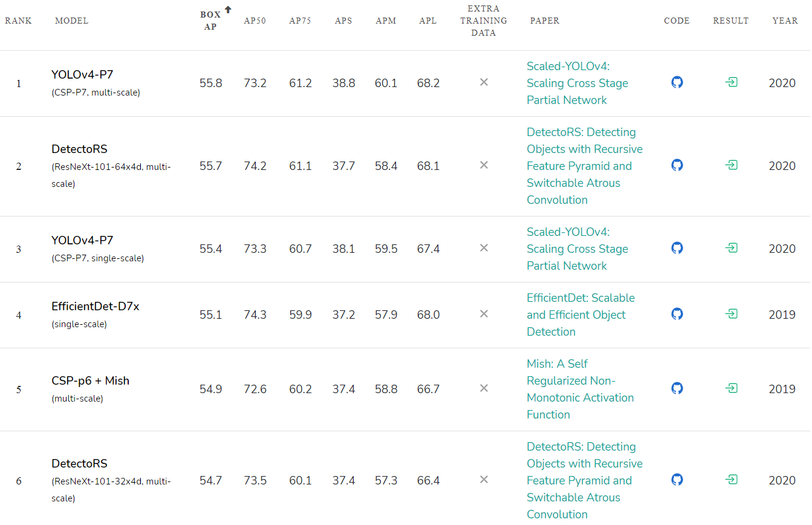Viewport: 812px width, 525px height.
Task: Click the EfficientDet-D7x model name
Action: pyautogui.click(x=96, y=307)
